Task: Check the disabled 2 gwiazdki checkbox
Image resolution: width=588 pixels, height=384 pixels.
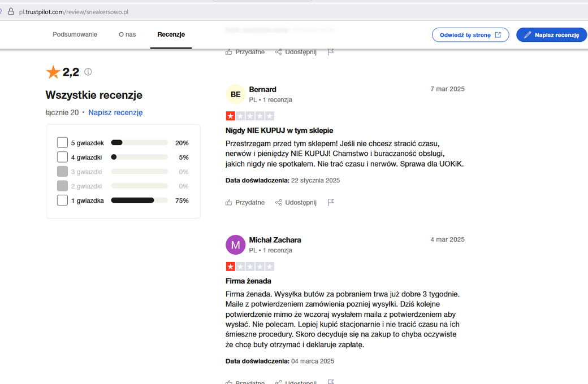Action: (x=62, y=186)
